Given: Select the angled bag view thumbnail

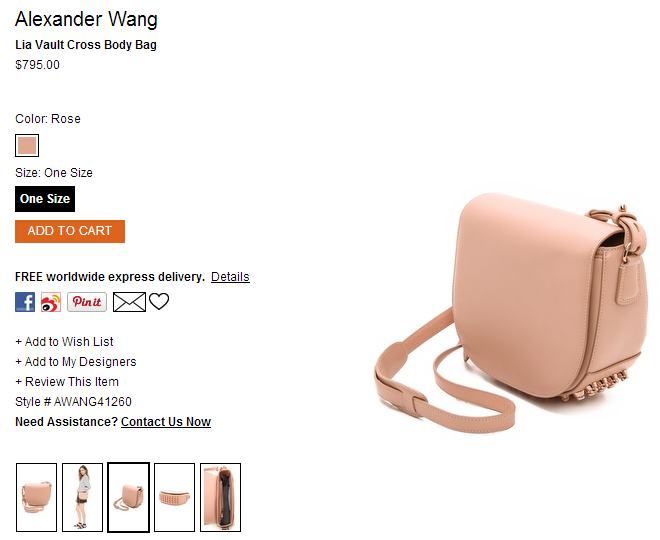Looking at the screenshot, I should (x=128, y=497).
